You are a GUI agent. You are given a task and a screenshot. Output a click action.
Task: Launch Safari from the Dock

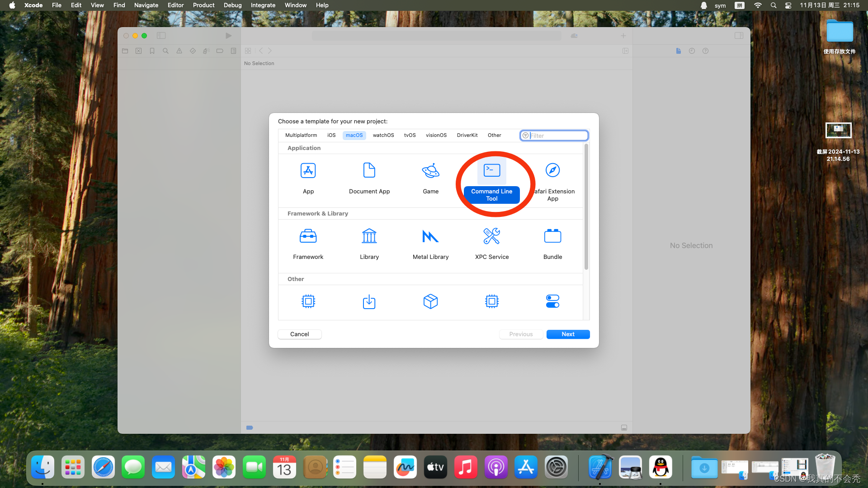(x=103, y=467)
